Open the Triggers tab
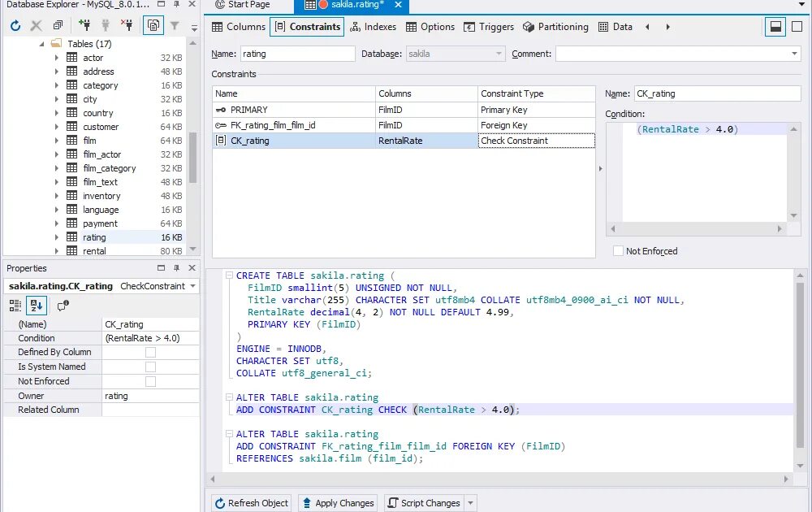Image resolution: width=812 pixels, height=512 pixels. pyautogui.click(x=489, y=26)
